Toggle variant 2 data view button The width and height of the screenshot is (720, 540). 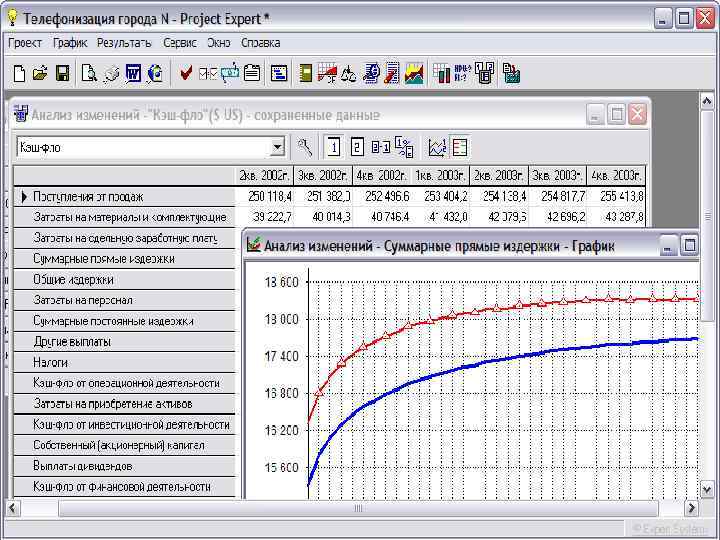(357, 147)
